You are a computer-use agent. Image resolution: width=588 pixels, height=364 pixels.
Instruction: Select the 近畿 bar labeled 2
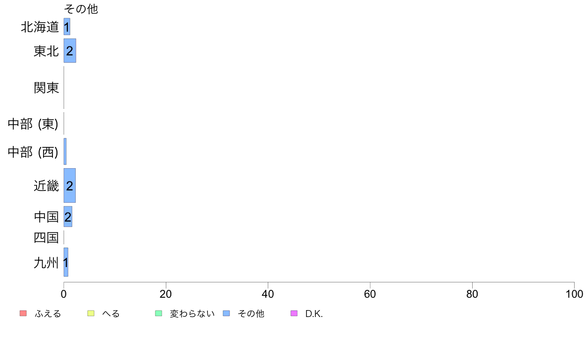point(70,185)
